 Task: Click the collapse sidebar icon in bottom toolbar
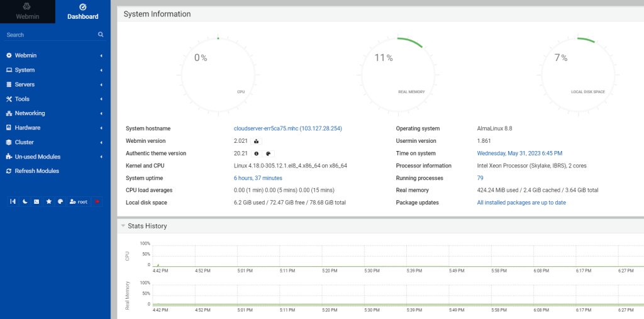point(13,201)
